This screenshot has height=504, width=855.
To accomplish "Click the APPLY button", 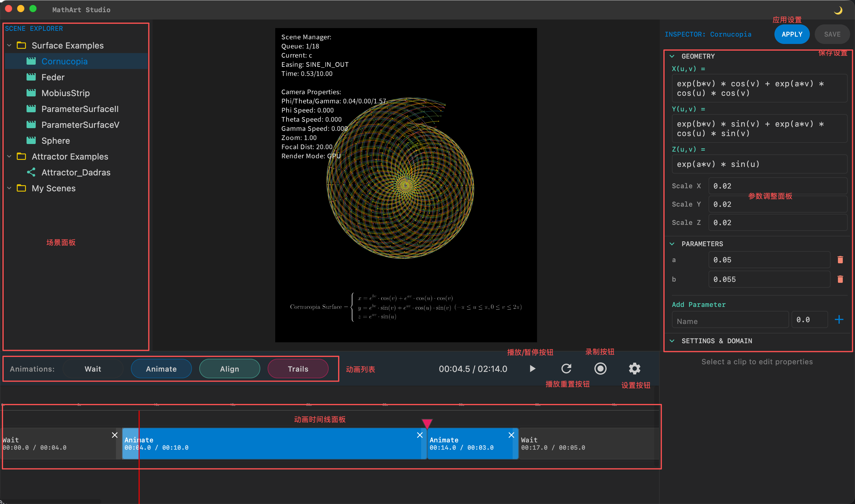I will tap(792, 34).
